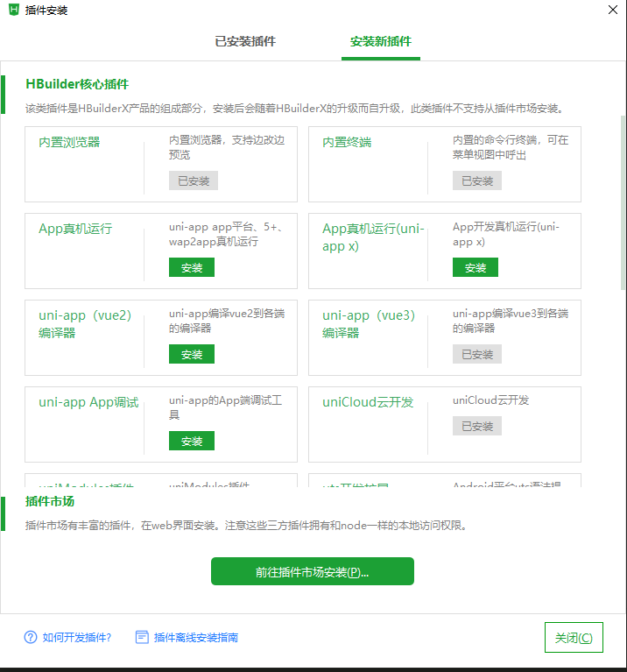Click the uniCloud云开发 plugin title
This screenshot has width=627, height=672.
(x=368, y=402)
